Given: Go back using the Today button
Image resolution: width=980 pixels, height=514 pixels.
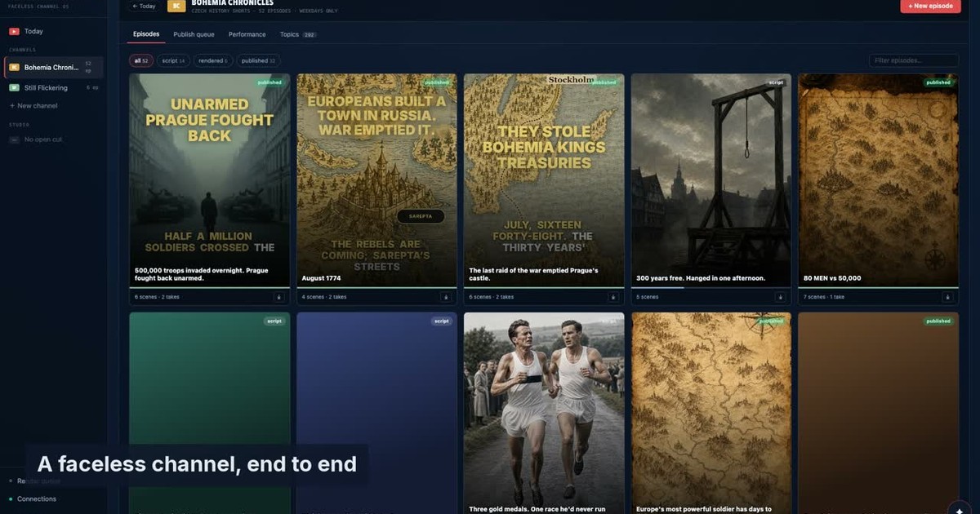Looking at the screenshot, I should coord(144,6).
